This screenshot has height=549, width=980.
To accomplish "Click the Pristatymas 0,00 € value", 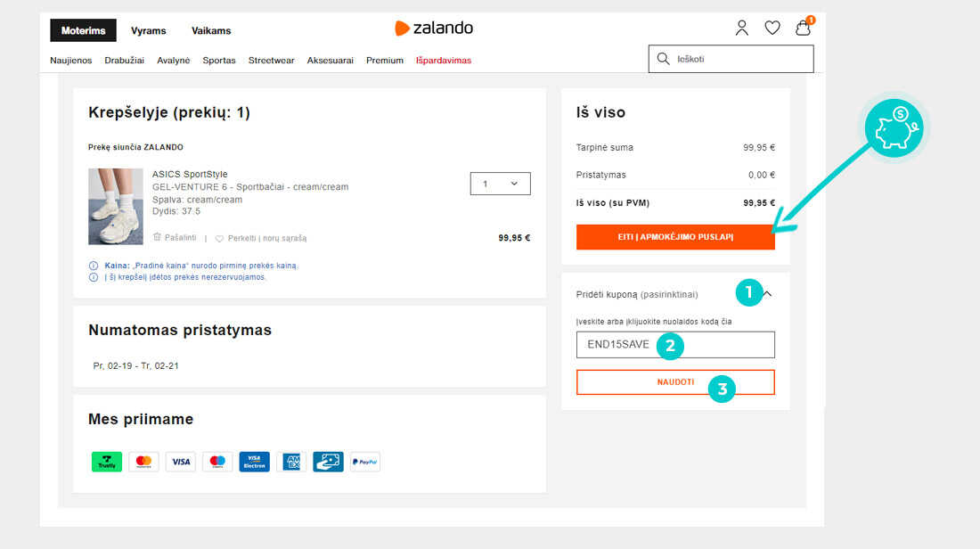I will tap(761, 175).
